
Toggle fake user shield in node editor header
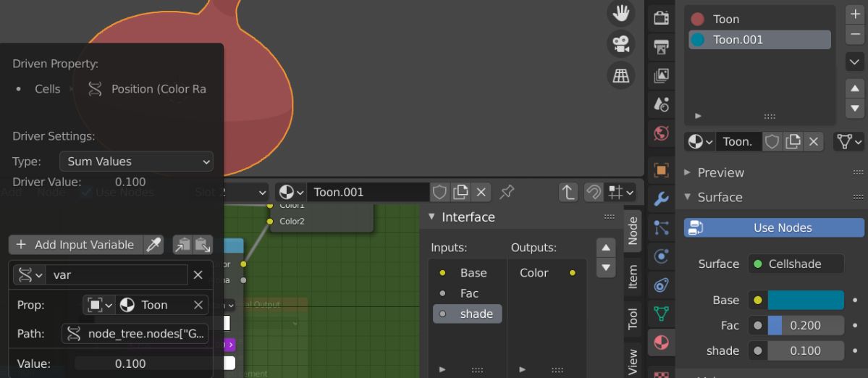tap(440, 192)
